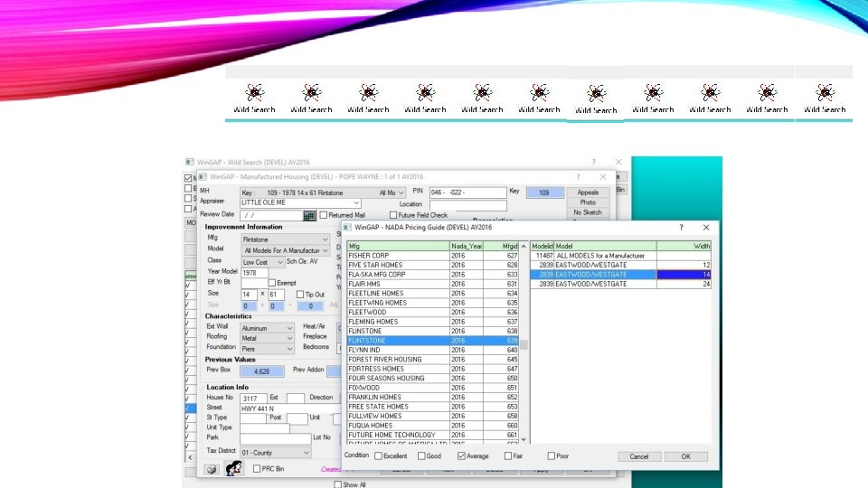Select the FIVE STAR HOMES row
868x488 pixels.
(x=432, y=265)
